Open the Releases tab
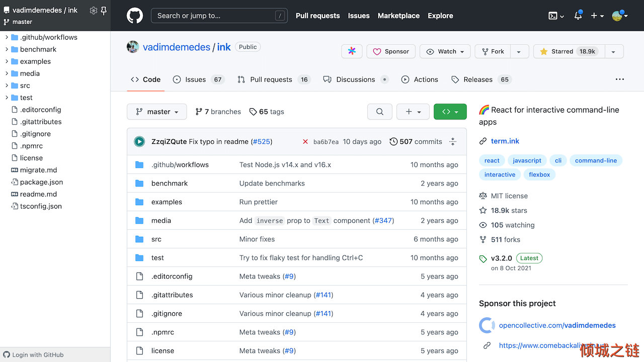644x362 pixels. (480, 79)
